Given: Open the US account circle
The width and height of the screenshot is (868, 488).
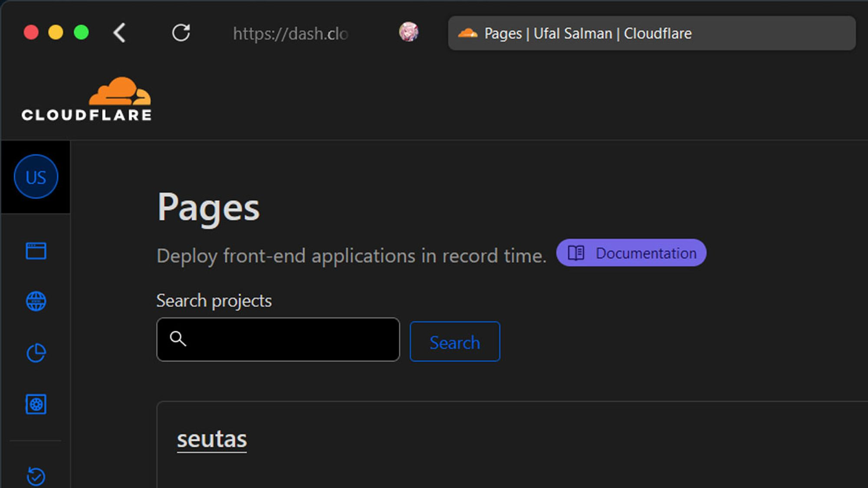Looking at the screenshot, I should click(x=36, y=177).
